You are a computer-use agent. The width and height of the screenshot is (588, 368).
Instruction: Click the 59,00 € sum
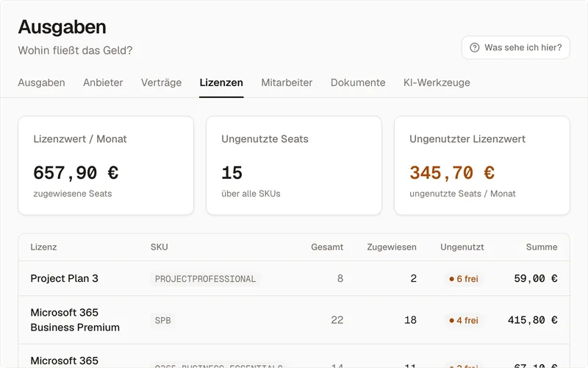tap(536, 279)
